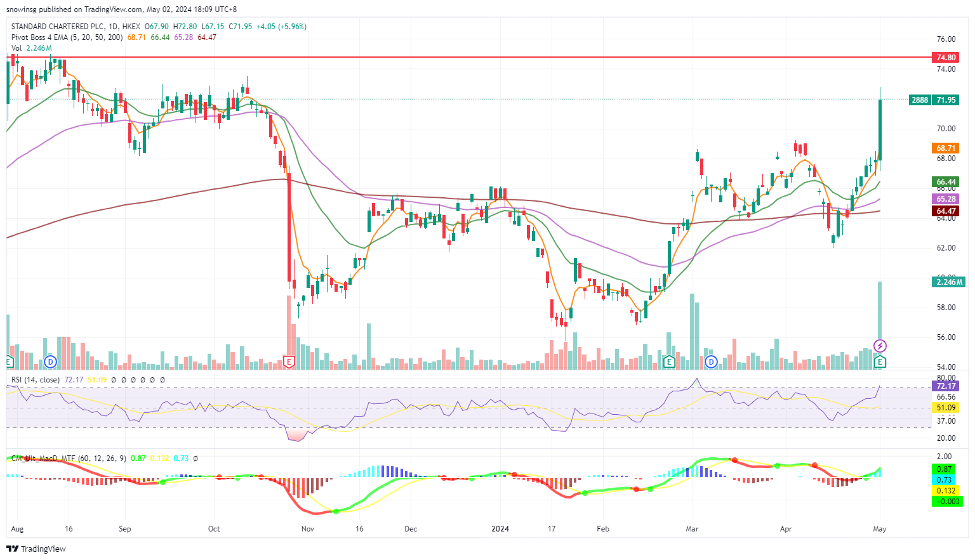975x560 pixels.
Task: Click the orange 68.71 EMA axis label
Action: click(946, 148)
